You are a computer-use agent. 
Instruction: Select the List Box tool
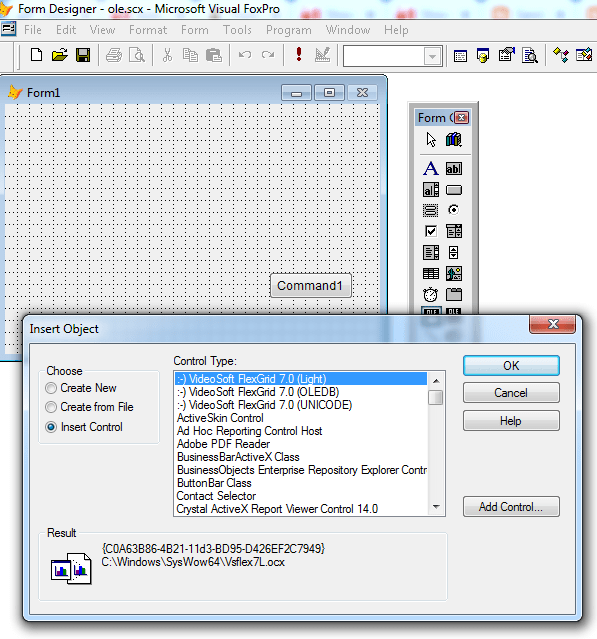431,253
